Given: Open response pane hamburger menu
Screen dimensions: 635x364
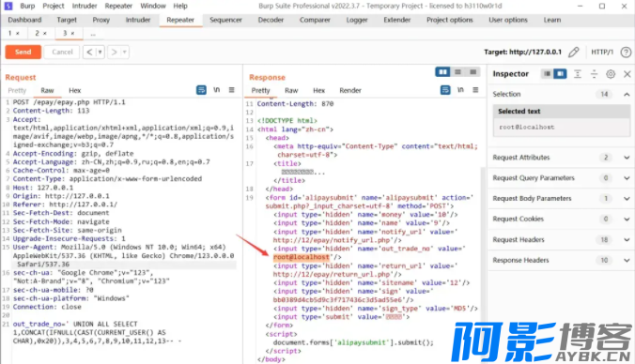Looking at the screenshot, I should (475, 90).
